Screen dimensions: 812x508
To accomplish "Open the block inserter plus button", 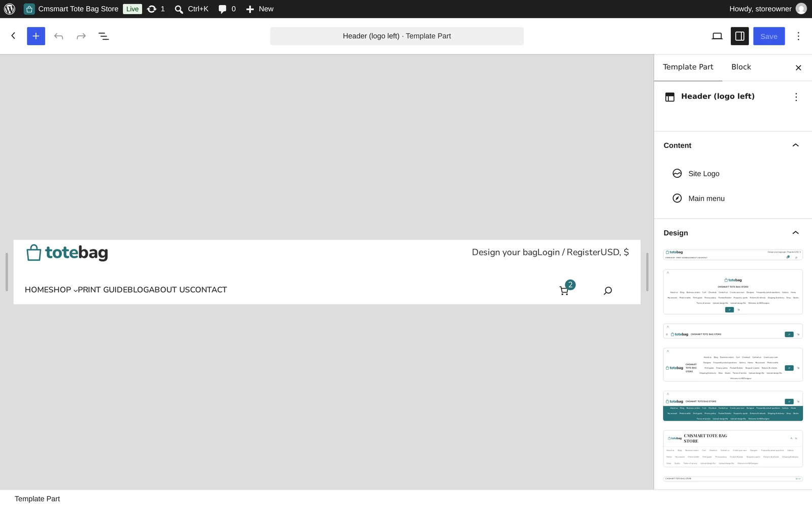I will click(x=36, y=36).
